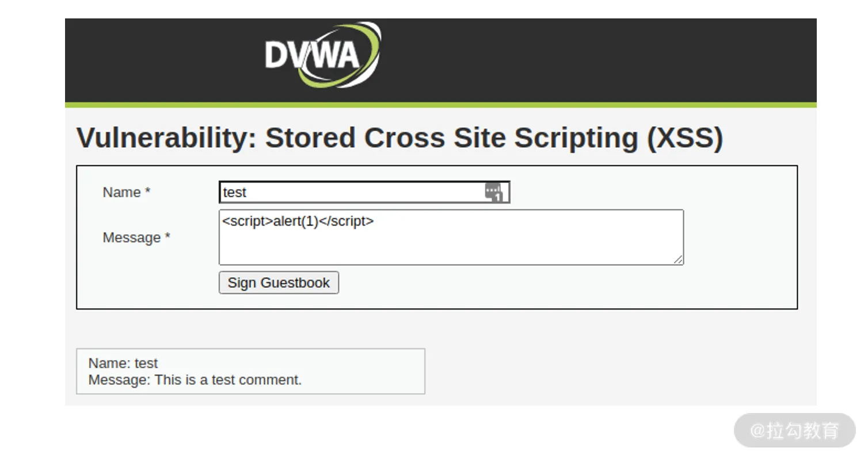Click the 'Name: test' guestbook entry line
This screenshot has height=459, width=868.
click(x=123, y=363)
